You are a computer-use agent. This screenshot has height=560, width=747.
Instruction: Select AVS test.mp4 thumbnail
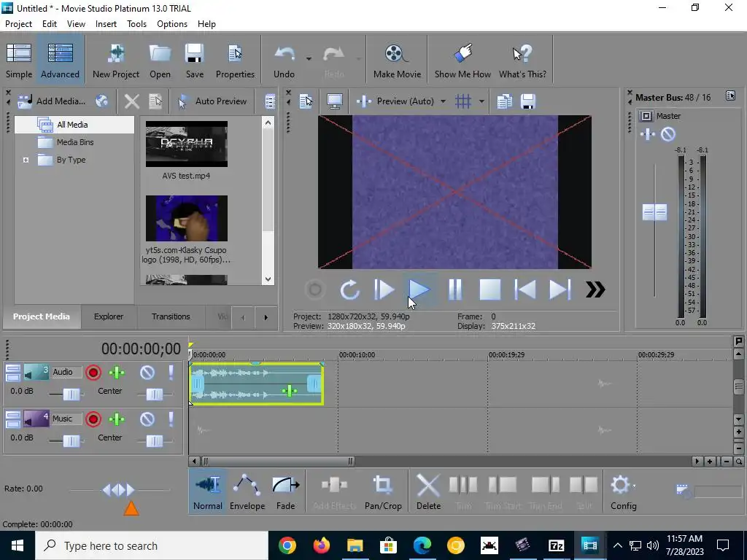(x=186, y=144)
